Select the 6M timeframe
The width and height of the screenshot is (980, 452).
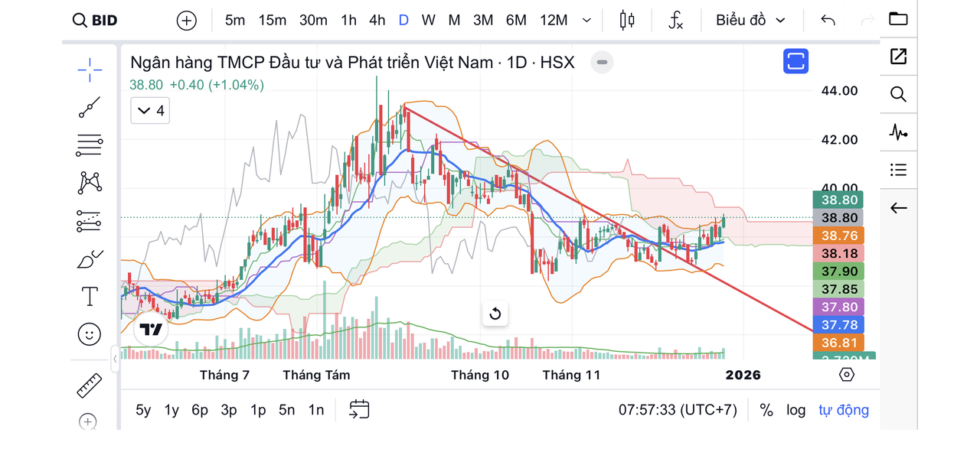click(x=516, y=21)
